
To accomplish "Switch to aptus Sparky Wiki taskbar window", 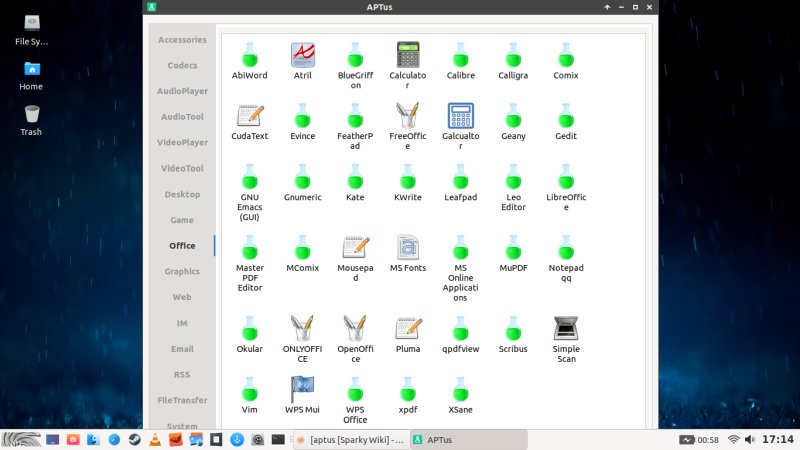I will point(352,440).
